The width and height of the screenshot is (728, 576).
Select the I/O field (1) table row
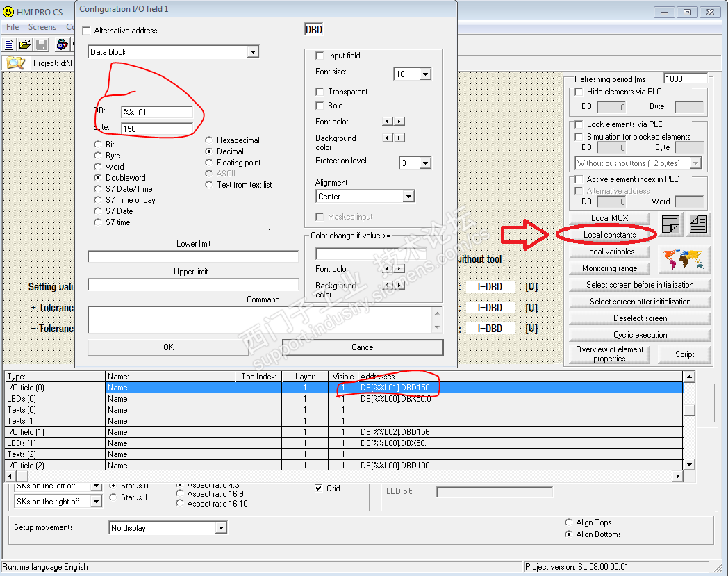[x=344, y=432]
